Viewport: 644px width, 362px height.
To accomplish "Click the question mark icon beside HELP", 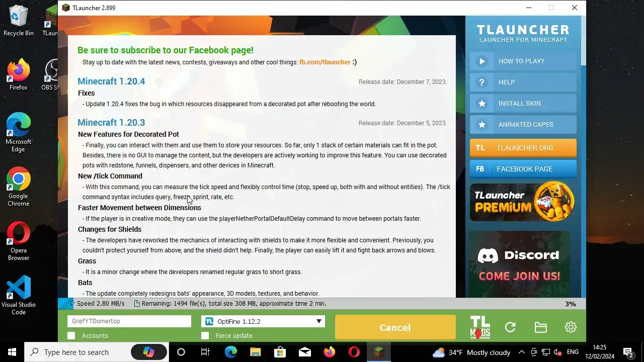I will pos(482,82).
